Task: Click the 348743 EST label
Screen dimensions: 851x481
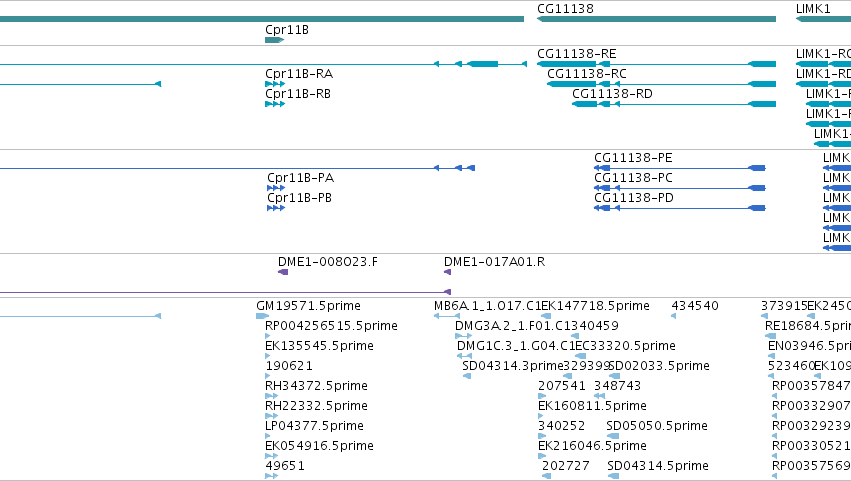Action: [618, 387]
